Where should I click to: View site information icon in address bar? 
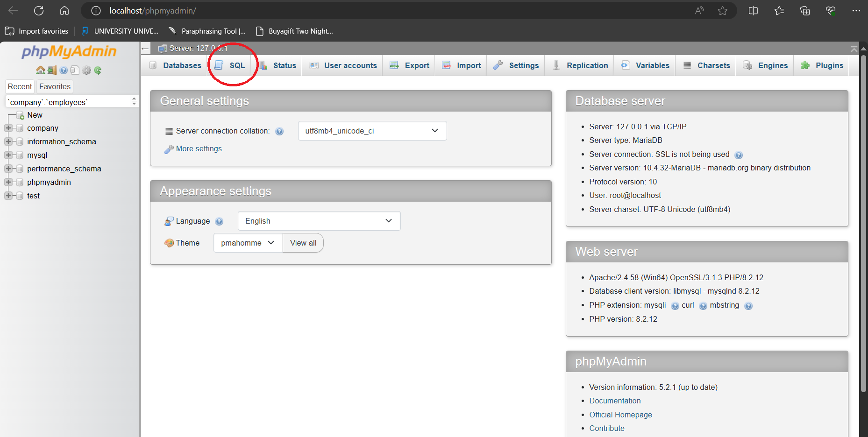pyautogui.click(x=96, y=10)
